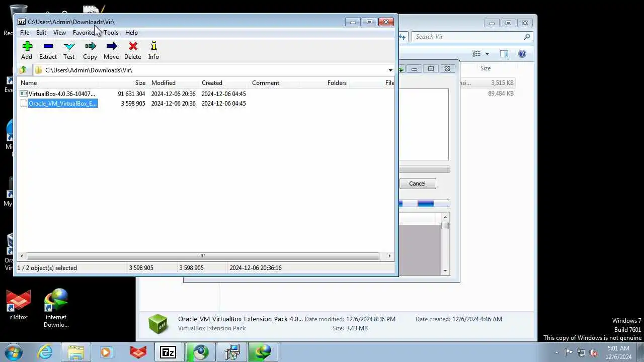
Task: Click Date created value 12/6/2024 4:46 AM
Action: (x=477, y=319)
